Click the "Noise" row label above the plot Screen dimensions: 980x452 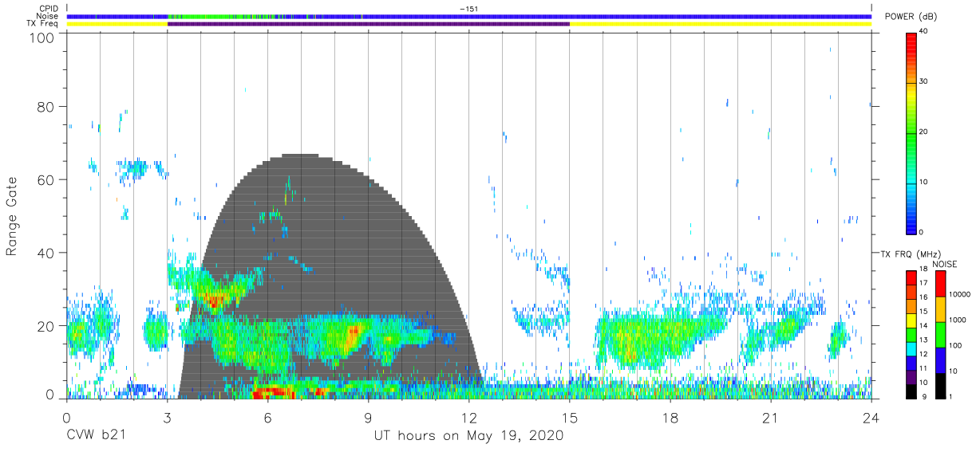pyautogui.click(x=47, y=16)
